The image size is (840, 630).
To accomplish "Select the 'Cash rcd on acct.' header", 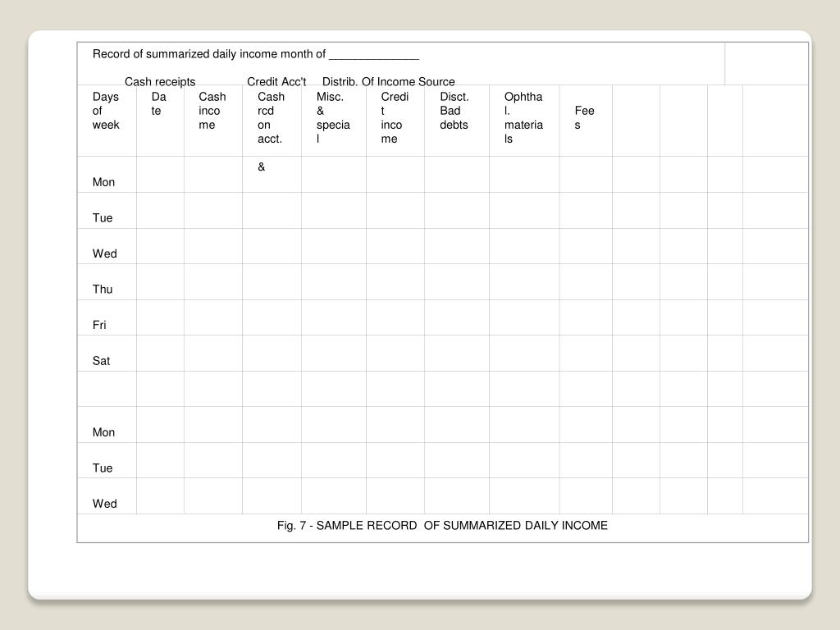I will pos(271,118).
